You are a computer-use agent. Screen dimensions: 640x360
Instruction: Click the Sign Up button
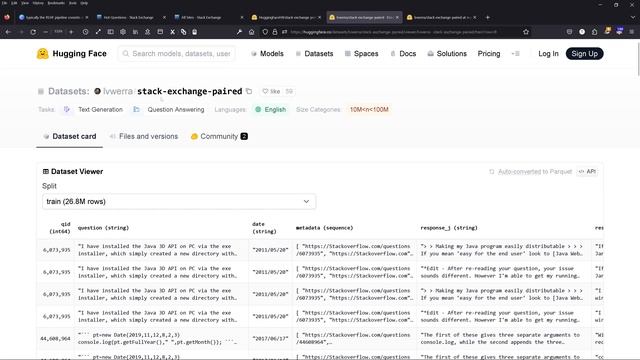(x=584, y=53)
